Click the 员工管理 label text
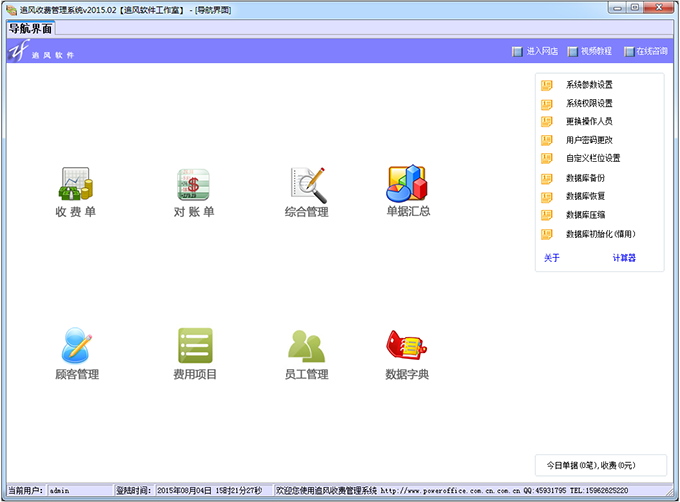Viewport: 680px width, 502px height. click(307, 374)
